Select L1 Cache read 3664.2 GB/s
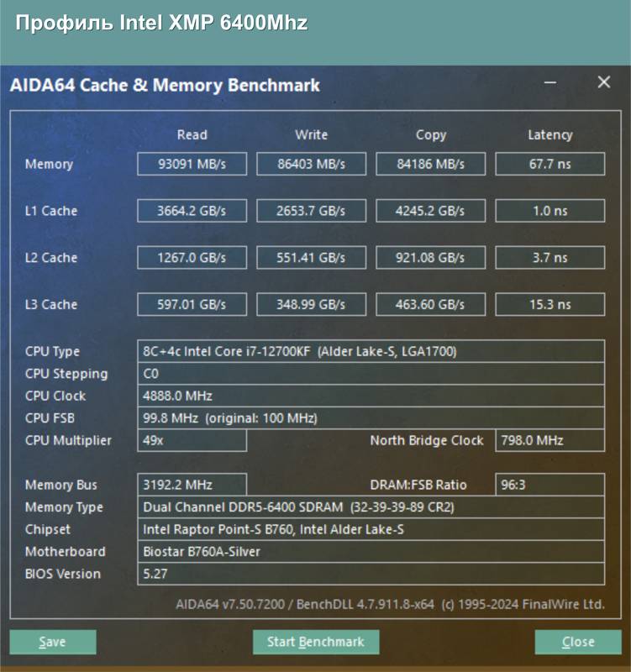631x672 pixels. pyautogui.click(x=192, y=211)
